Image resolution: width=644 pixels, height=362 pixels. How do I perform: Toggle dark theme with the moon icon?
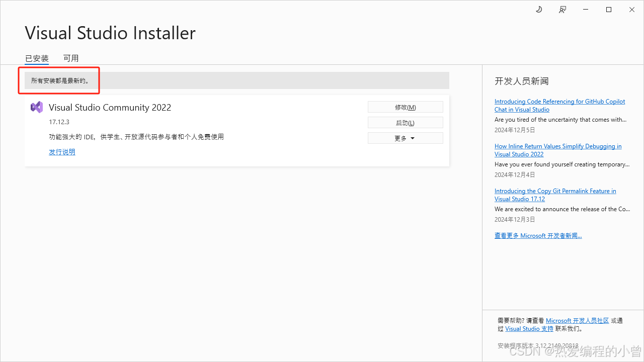click(x=538, y=10)
